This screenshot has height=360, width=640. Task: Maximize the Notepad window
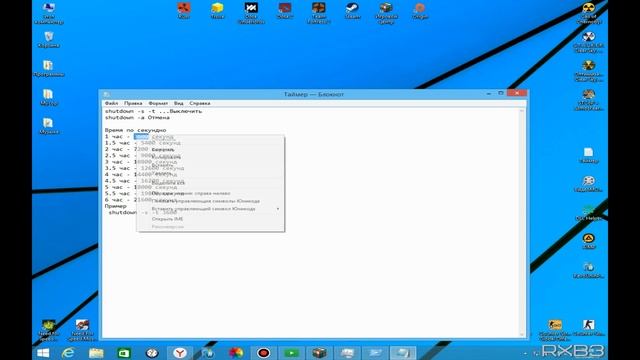point(501,93)
